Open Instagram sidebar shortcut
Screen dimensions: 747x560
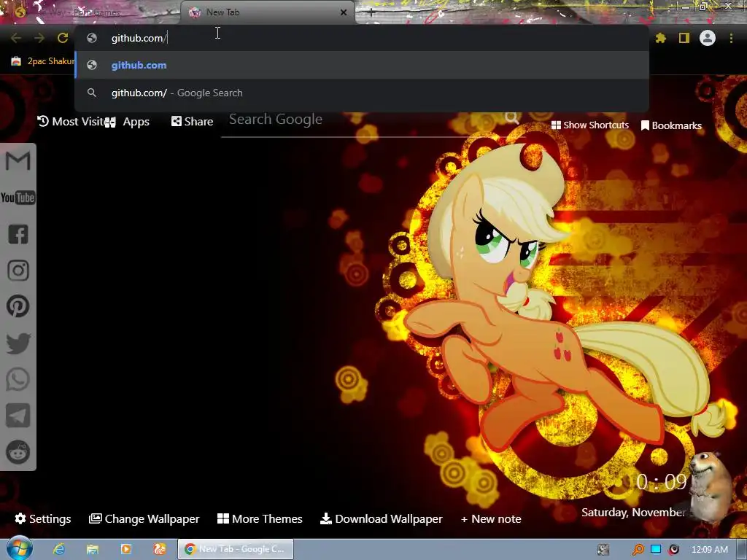pos(18,271)
